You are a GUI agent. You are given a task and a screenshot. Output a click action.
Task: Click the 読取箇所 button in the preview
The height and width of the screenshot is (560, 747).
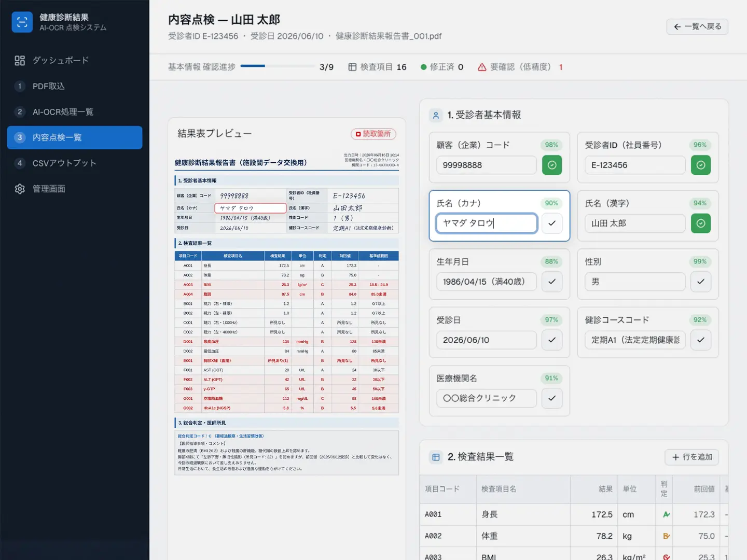pos(374,134)
